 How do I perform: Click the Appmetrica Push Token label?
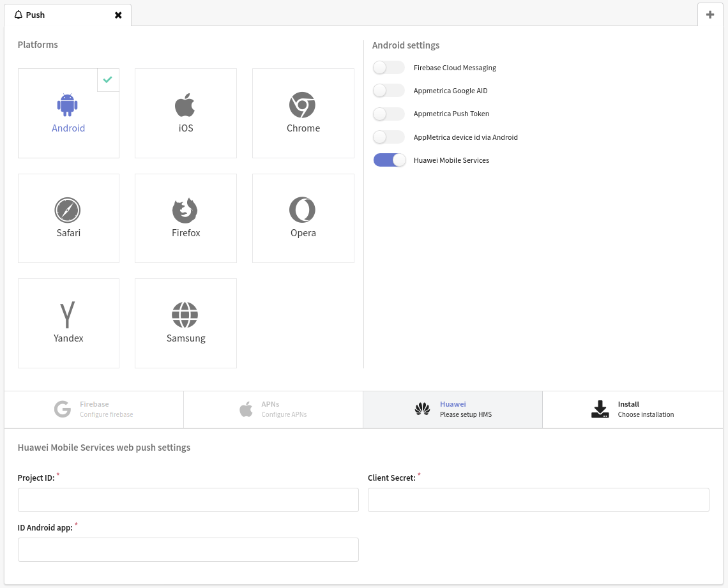click(451, 114)
